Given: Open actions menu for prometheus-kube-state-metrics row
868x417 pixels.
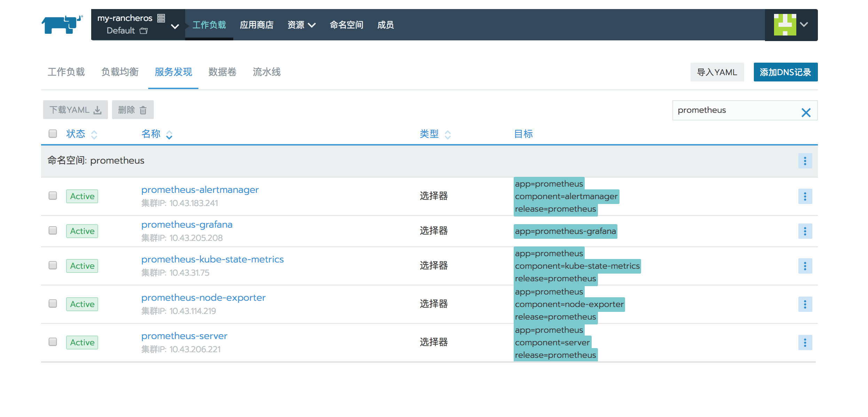Looking at the screenshot, I should [805, 266].
